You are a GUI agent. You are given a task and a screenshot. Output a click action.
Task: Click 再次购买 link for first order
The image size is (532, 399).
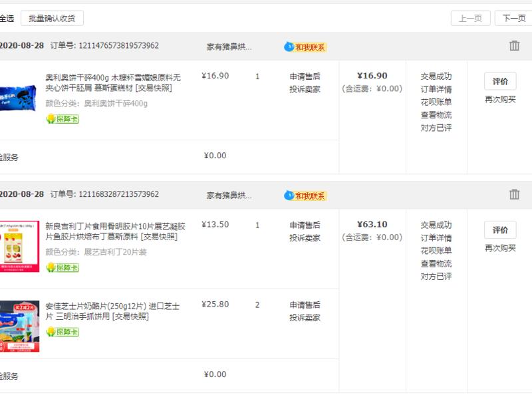tap(500, 100)
